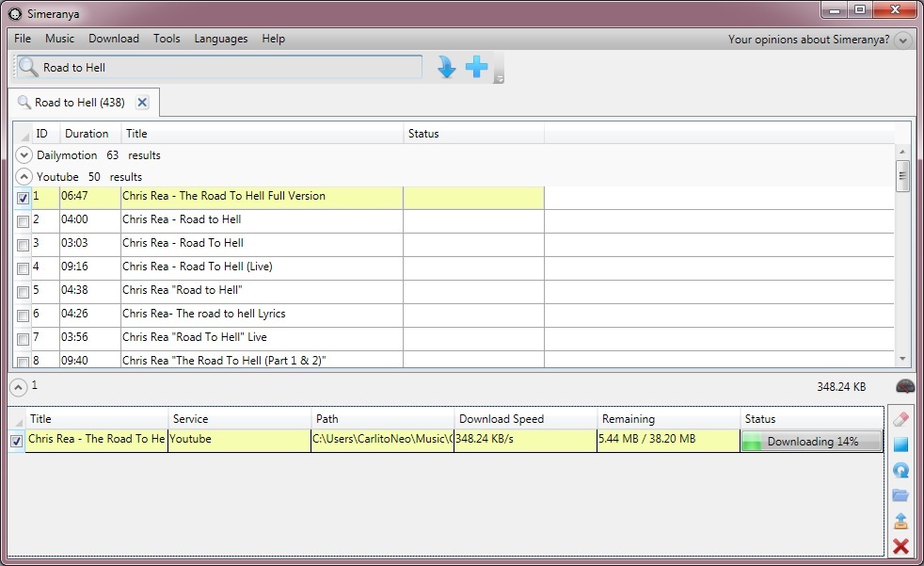The height and width of the screenshot is (566, 924).
Task: Click the 03:03 duration cell
Action: (x=89, y=244)
